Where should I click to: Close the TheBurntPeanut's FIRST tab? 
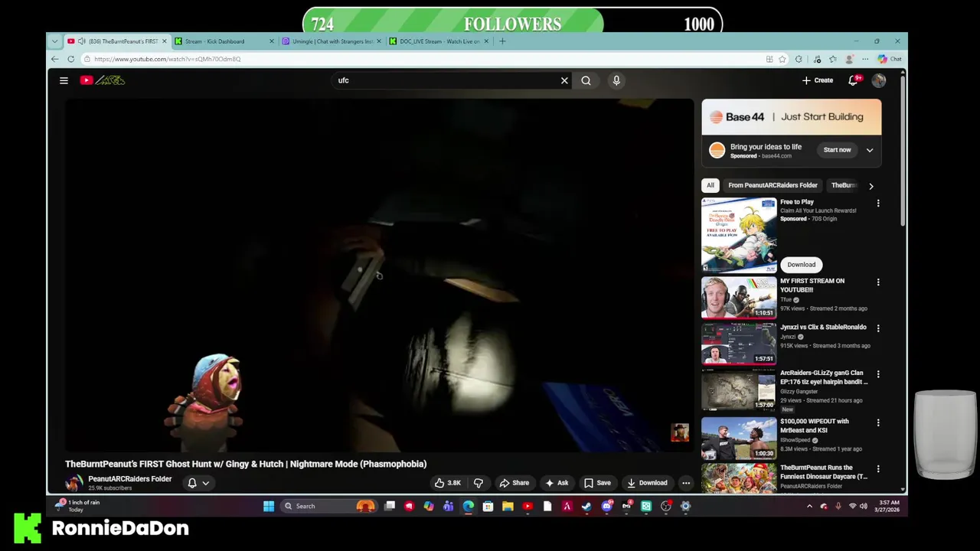coord(164,41)
